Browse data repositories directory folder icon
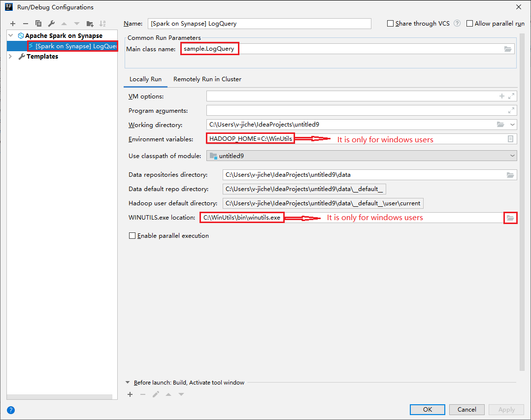 (x=510, y=175)
